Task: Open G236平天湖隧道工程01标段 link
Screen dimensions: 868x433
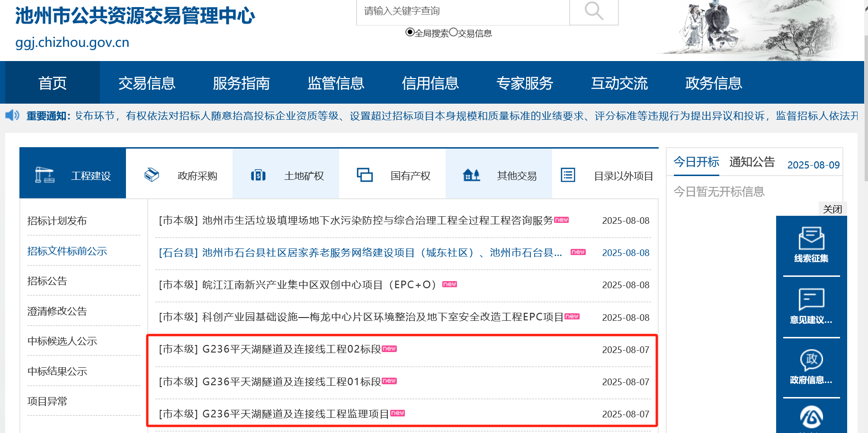Action: pos(270,381)
